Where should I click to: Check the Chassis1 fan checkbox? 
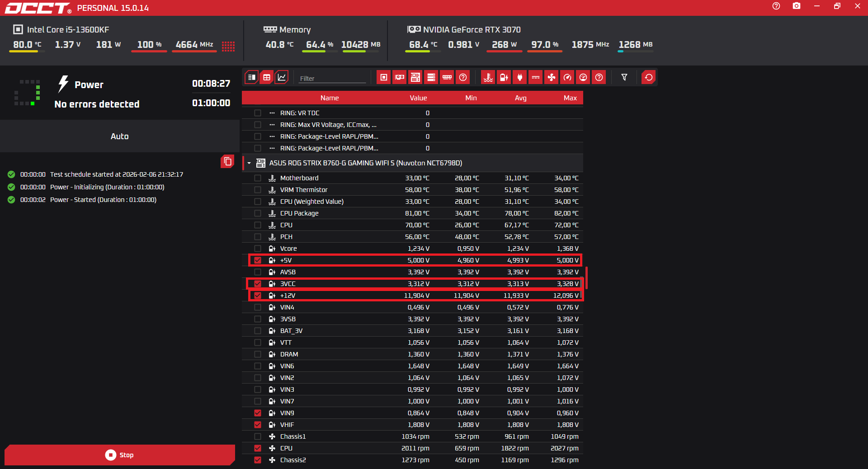(x=258, y=436)
